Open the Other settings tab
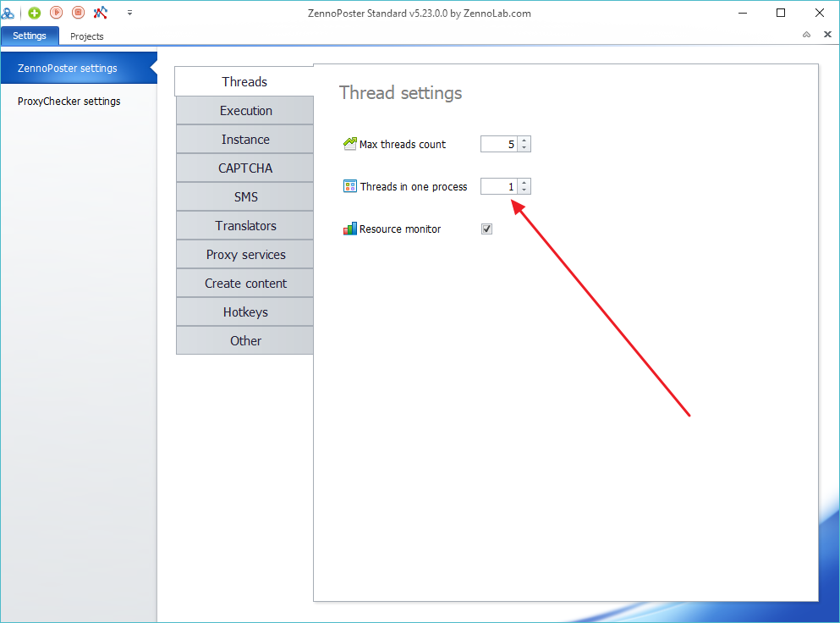 pyautogui.click(x=245, y=341)
